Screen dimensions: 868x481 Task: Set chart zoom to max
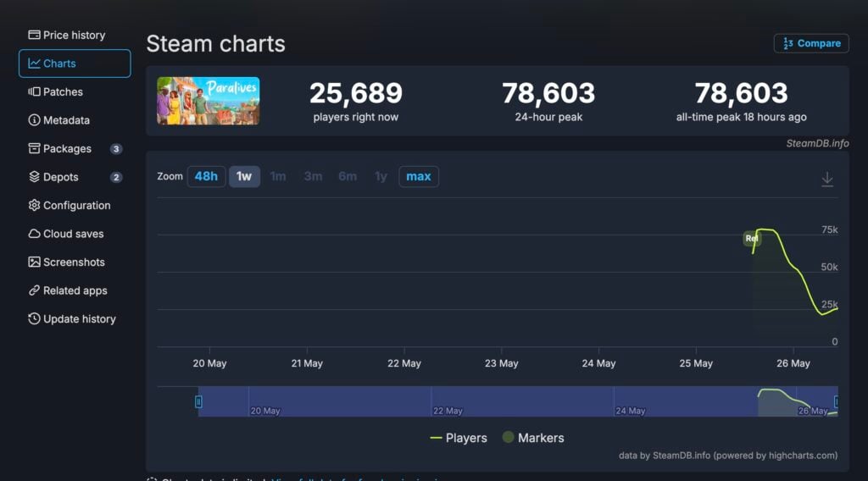419,176
